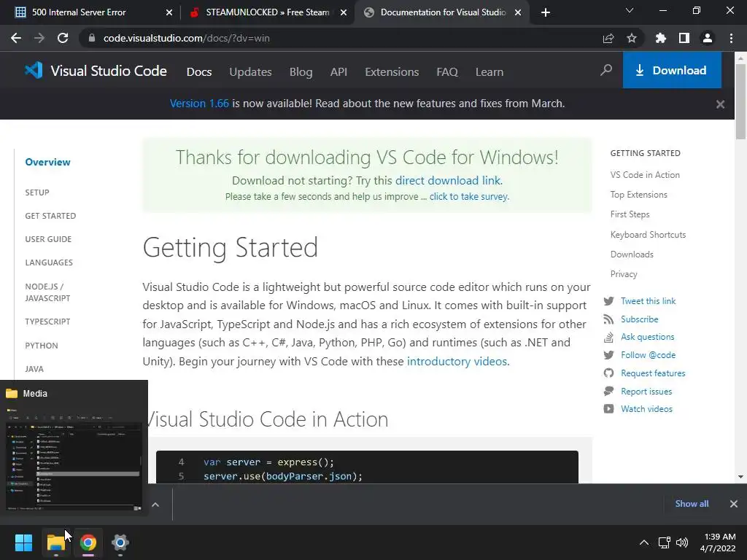Open the Version 1.66 link
Image resolution: width=747 pixels, height=560 pixels.
point(199,104)
